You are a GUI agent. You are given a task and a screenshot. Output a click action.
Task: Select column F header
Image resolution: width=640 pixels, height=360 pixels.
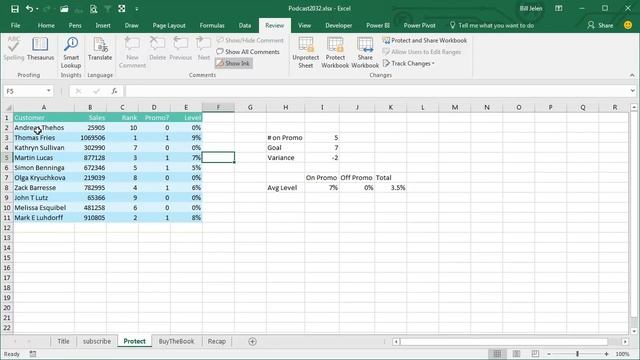[218, 107]
